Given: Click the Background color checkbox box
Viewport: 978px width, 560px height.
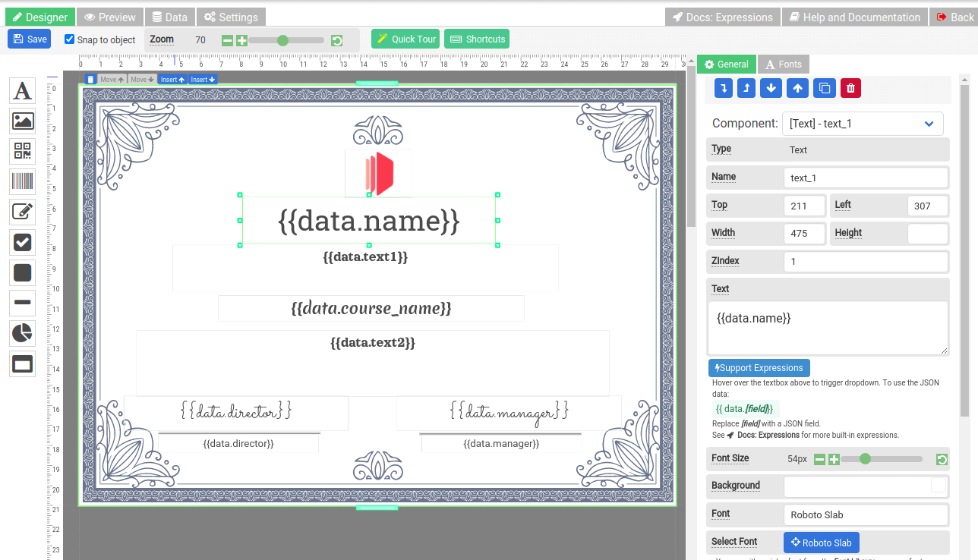Looking at the screenshot, I should [939, 485].
